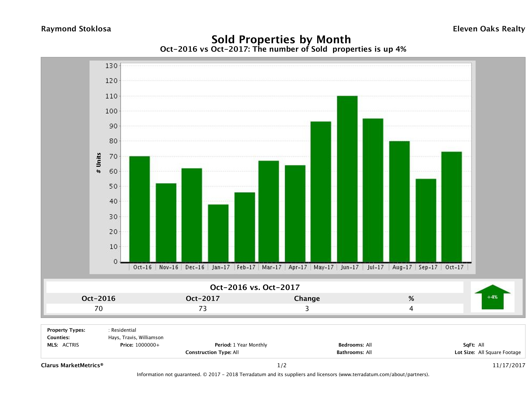Click the # Units y-axis label
Viewport: 532px width, 404px height.
tap(99, 163)
